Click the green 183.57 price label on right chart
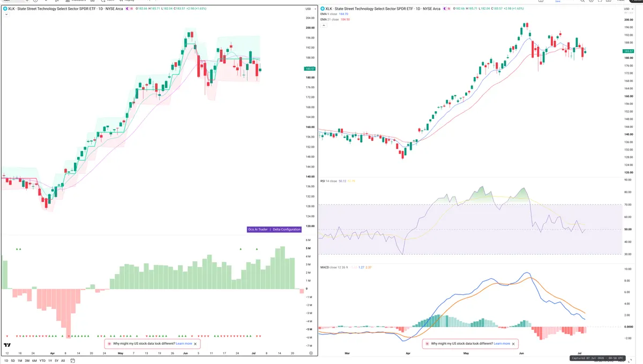Screen dimensions: 643x364 (628, 51)
